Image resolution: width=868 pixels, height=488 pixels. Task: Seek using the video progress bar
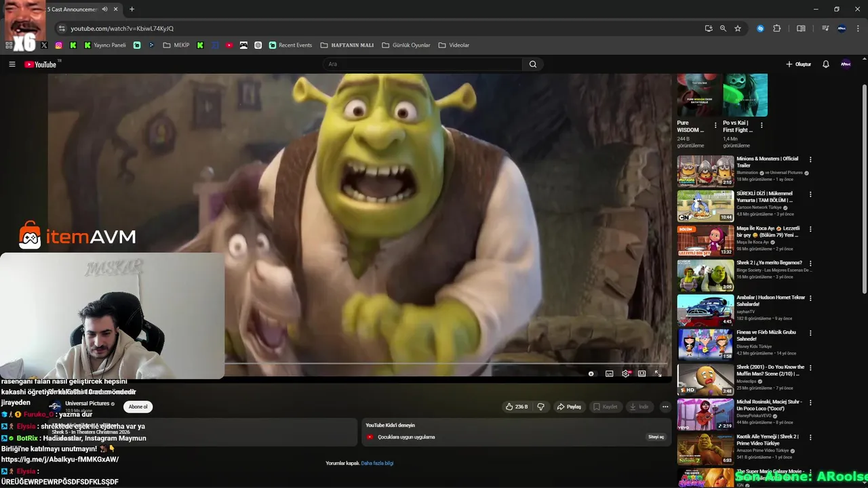447,364
